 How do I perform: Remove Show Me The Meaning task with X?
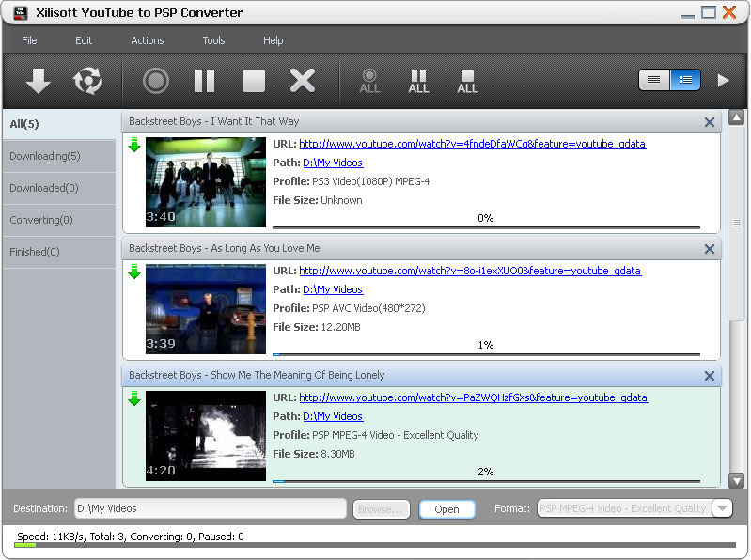pyautogui.click(x=710, y=376)
